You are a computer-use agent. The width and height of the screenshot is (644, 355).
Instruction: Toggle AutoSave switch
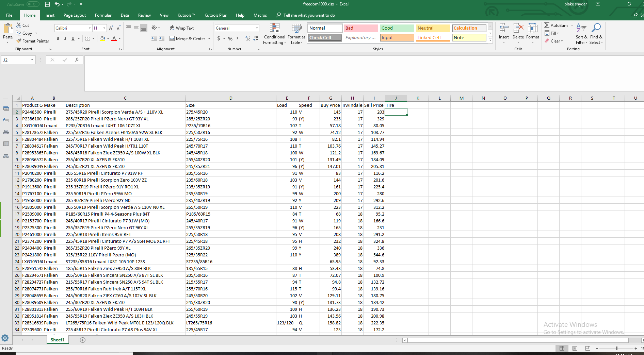pyautogui.click(x=33, y=4)
